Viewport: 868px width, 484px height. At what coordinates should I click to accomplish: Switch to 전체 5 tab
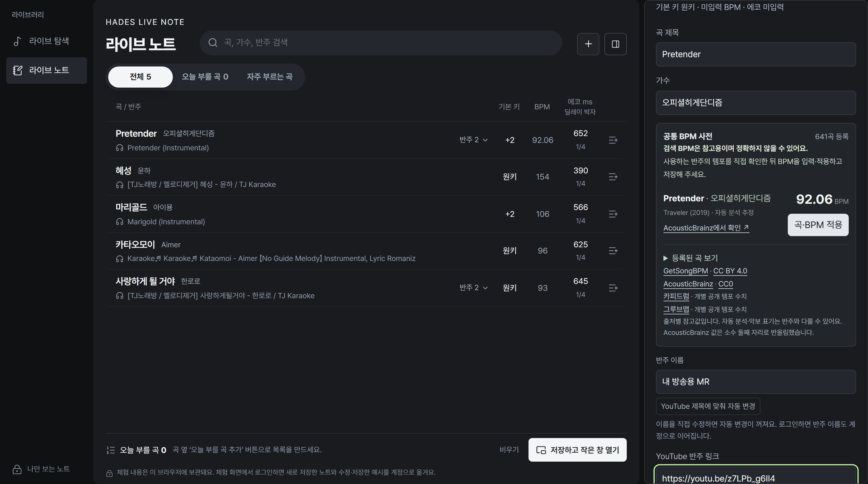pos(140,77)
